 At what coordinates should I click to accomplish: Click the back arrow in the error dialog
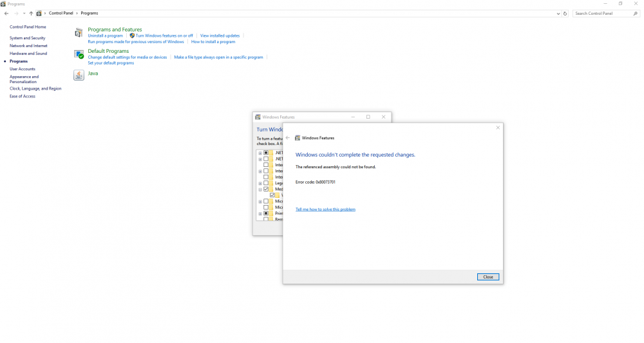[288, 138]
